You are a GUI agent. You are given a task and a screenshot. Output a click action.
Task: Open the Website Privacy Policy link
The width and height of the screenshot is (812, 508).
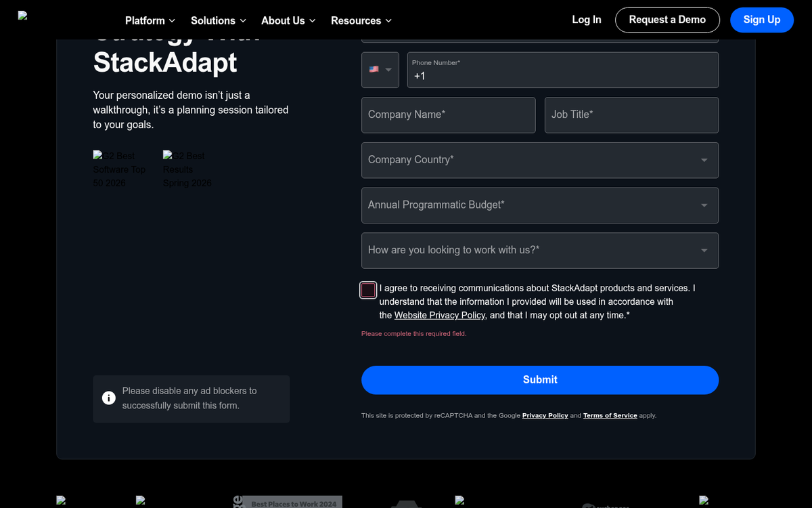438,315
